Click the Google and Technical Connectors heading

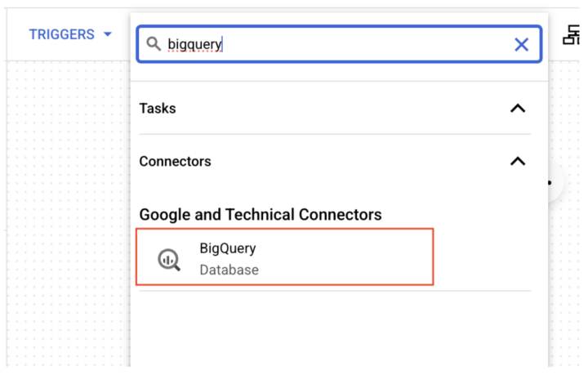pos(261,215)
